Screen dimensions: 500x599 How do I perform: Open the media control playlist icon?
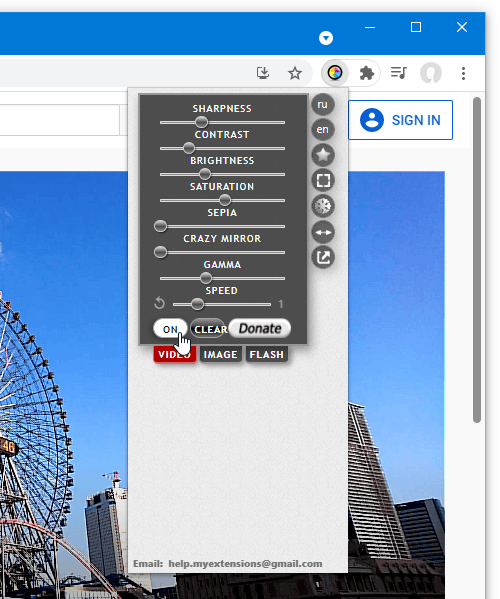tap(398, 73)
